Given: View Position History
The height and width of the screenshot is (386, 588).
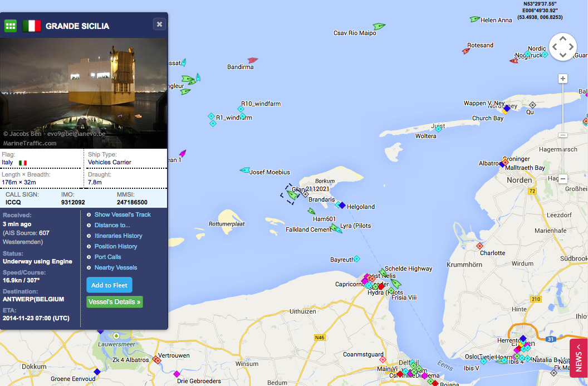Looking at the screenshot, I should (115, 246).
